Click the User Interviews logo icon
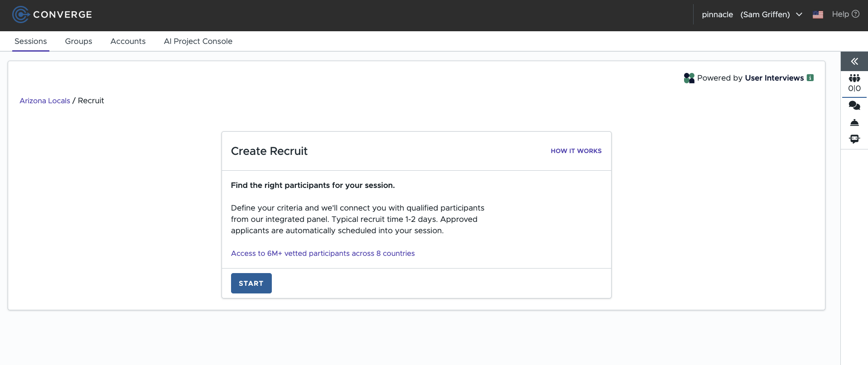Viewport: 868px width, 365px height. click(689, 78)
